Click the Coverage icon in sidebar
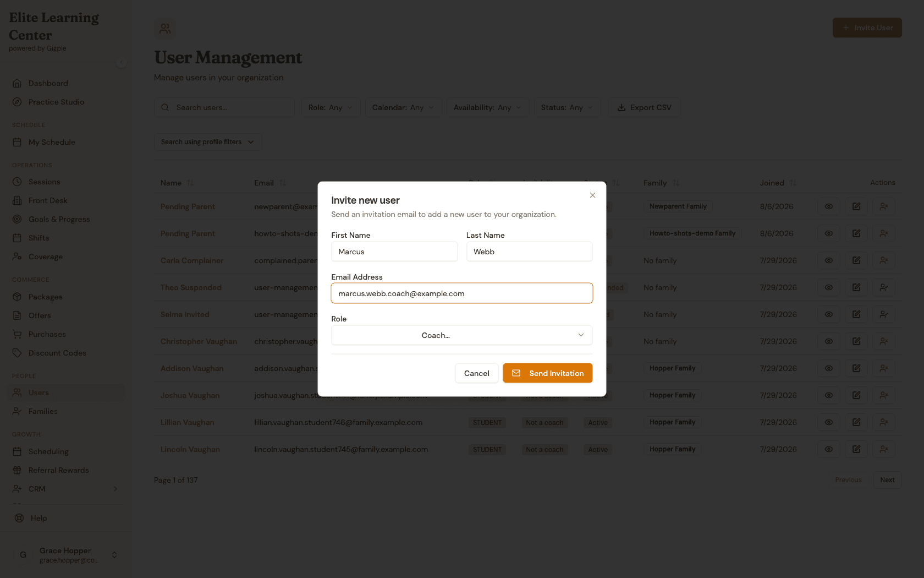This screenshot has width=924, height=578. tap(17, 257)
